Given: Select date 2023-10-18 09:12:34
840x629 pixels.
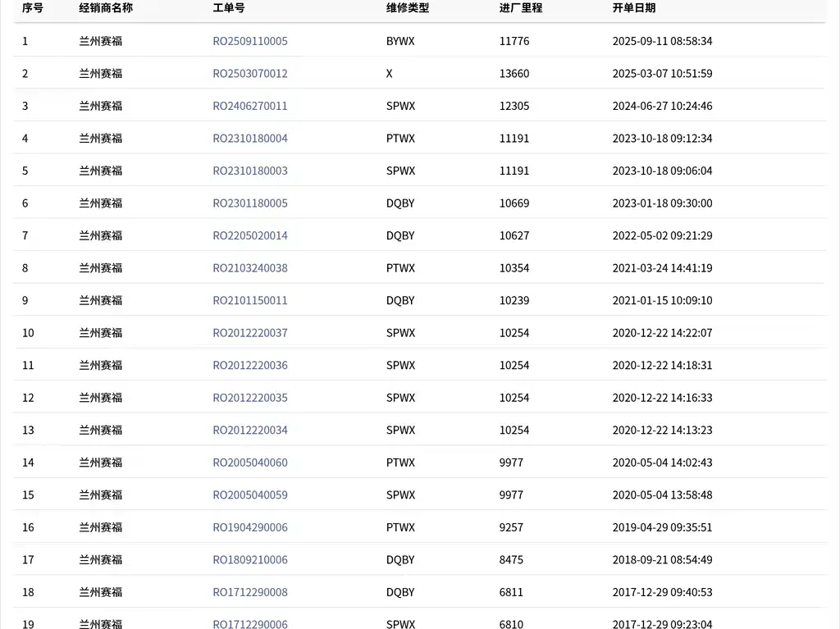Looking at the screenshot, I should point(662,139).
